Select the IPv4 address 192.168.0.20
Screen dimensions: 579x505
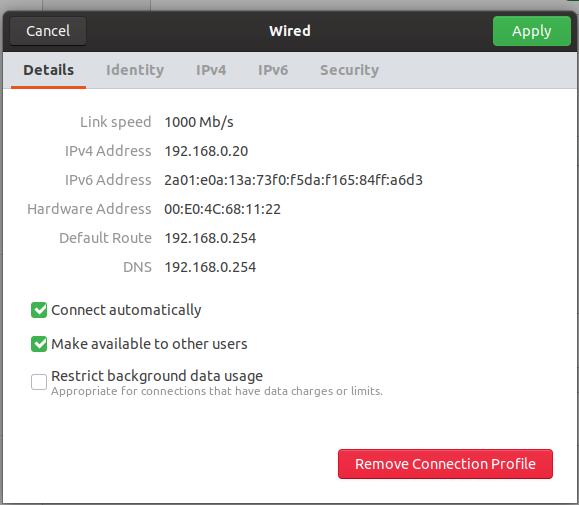click(x=206, y=151)
